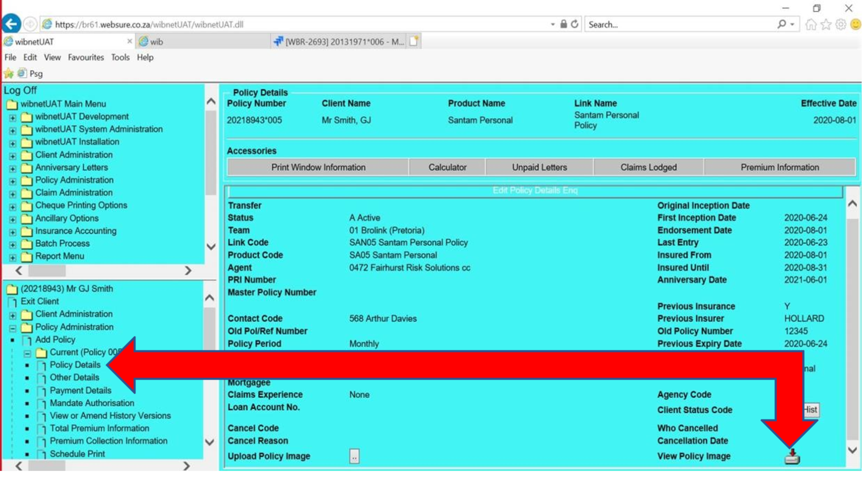Open browser Tools gear icon
Image resolution: width=868 pixels, height=484 pixels.
click(841, 24)
